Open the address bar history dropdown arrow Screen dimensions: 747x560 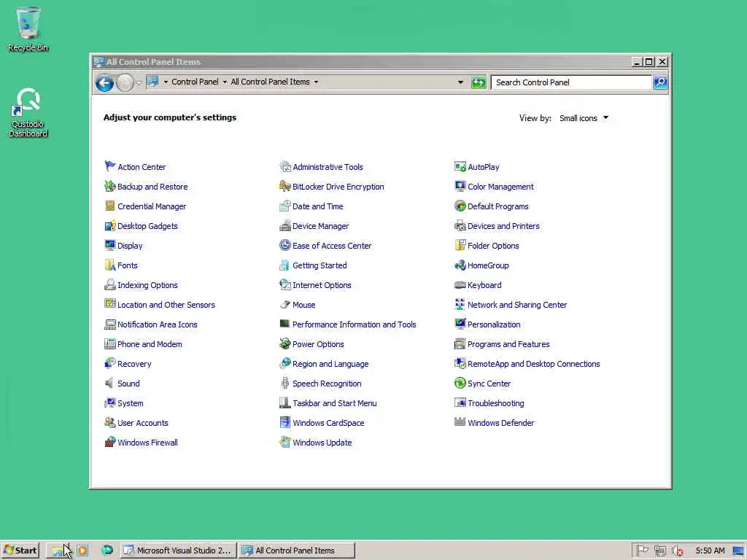coord(460,82)
